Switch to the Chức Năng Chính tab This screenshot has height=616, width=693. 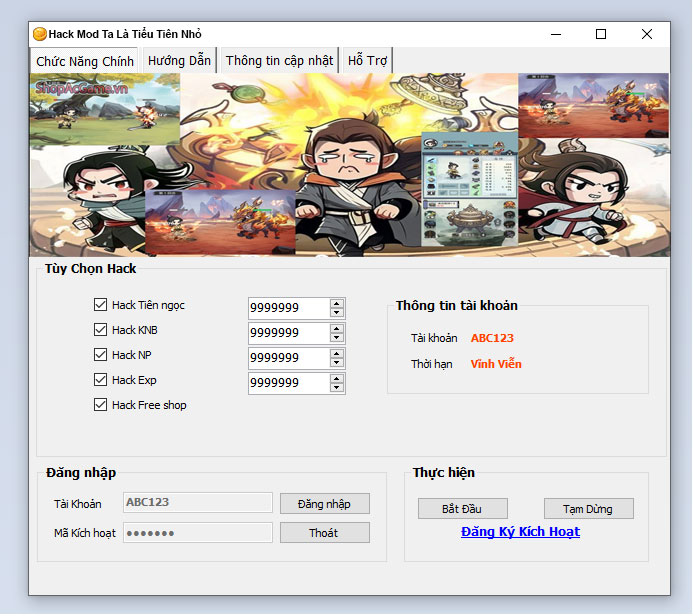click(85, 61)
